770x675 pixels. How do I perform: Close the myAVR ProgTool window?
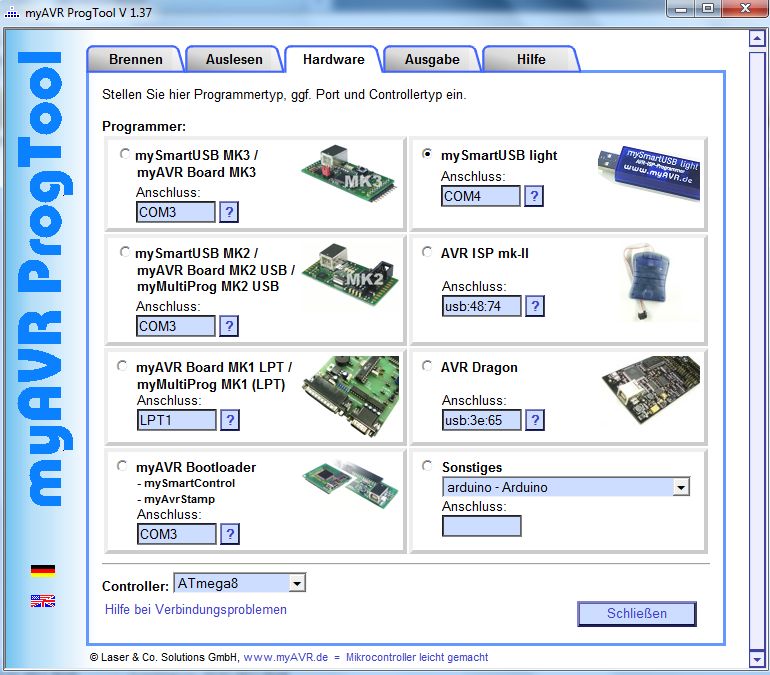745,9
